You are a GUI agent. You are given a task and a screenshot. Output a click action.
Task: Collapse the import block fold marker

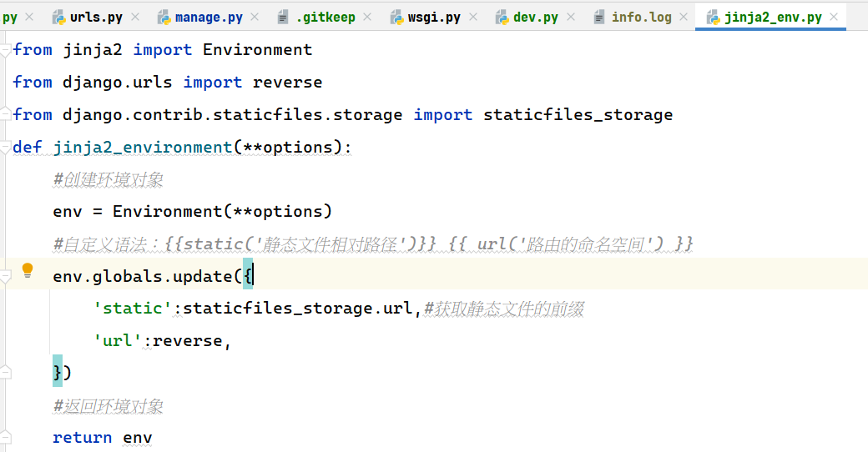tap(6, 51)
